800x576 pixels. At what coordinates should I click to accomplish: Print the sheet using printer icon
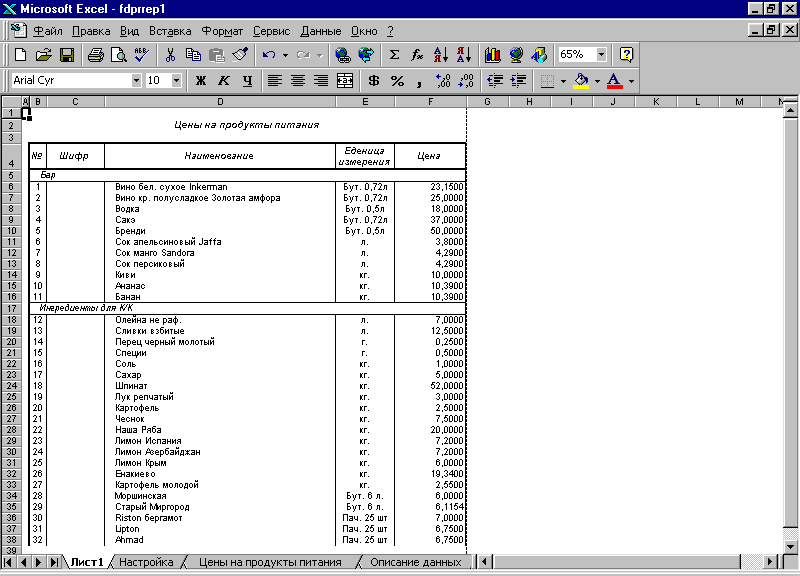(95, 55)
